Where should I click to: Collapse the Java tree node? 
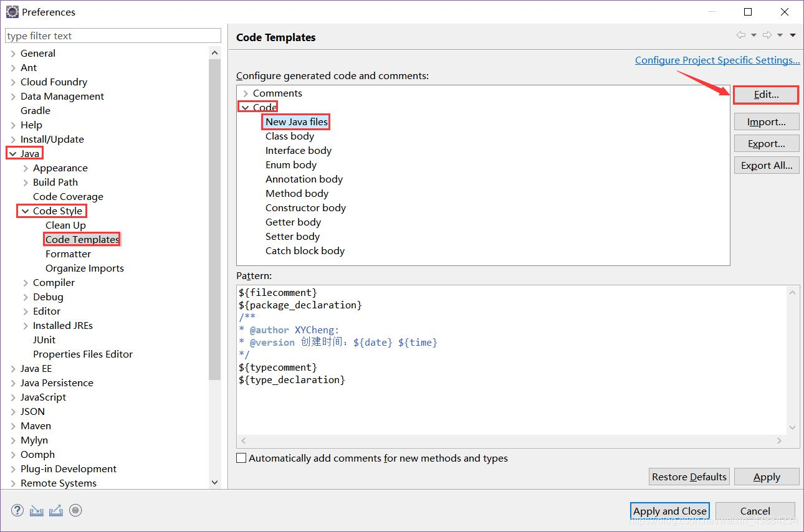pyautogui.click(x=13, y=153)
